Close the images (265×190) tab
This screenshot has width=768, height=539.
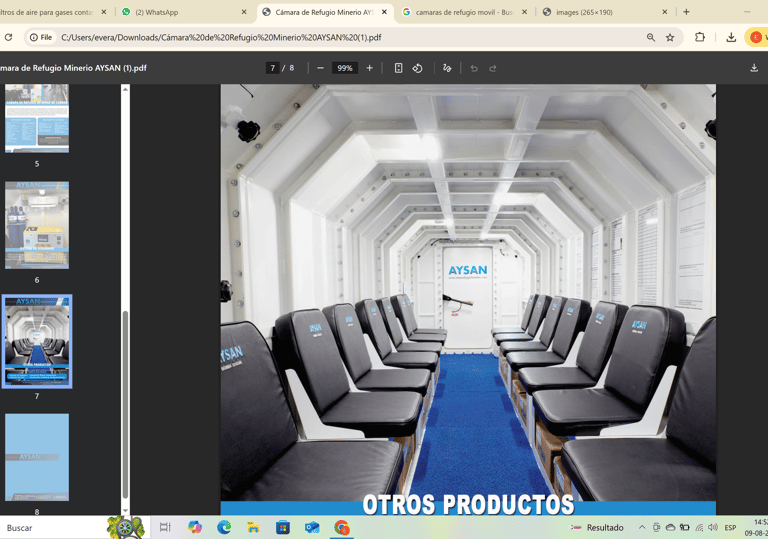click(x=665, y=12)
